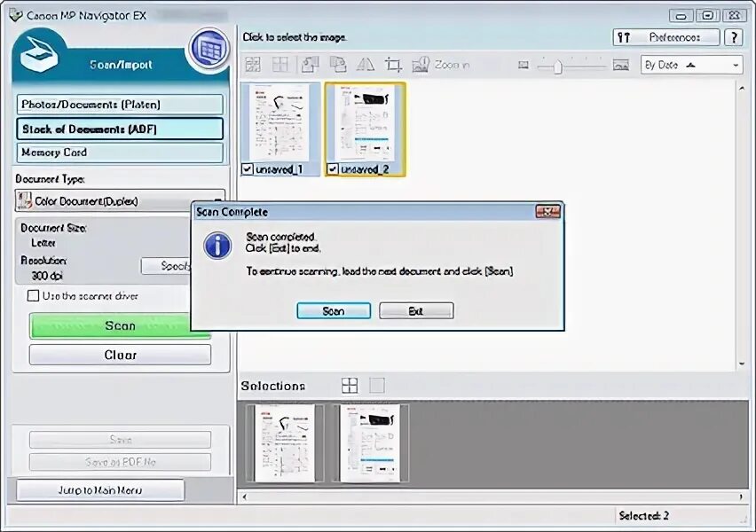Click the Scan/Import scanner icon
756x532 pixels.
[40, 54]
